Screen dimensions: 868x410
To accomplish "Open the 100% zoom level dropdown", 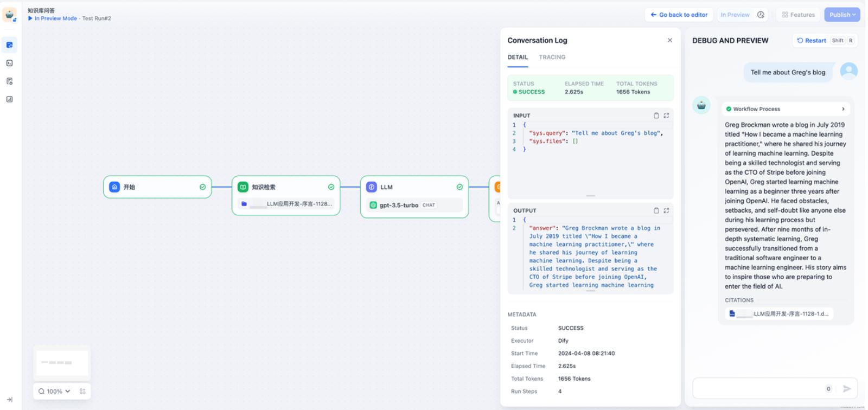I will point(54,391).
